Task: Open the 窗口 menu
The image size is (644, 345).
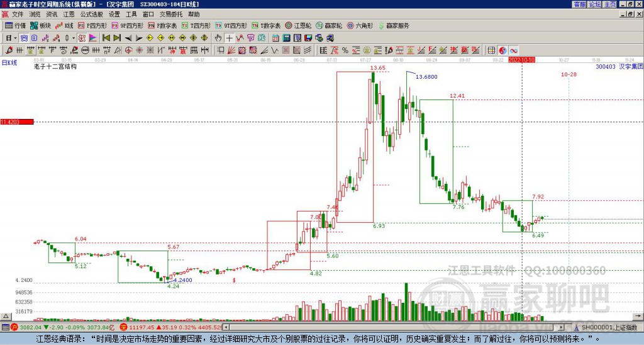Action: [x=148, y=14]
